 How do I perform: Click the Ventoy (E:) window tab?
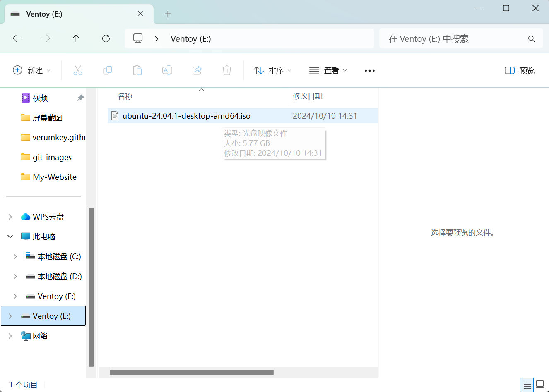point(79,14)
